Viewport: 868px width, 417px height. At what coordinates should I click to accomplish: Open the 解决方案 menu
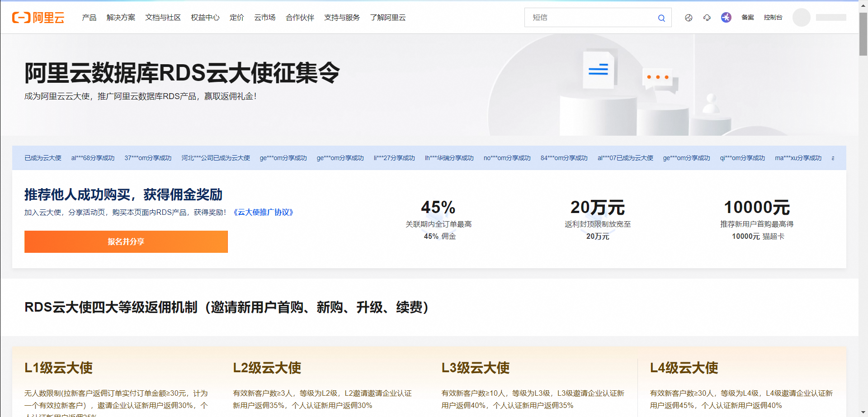click(x=121, y=18)
